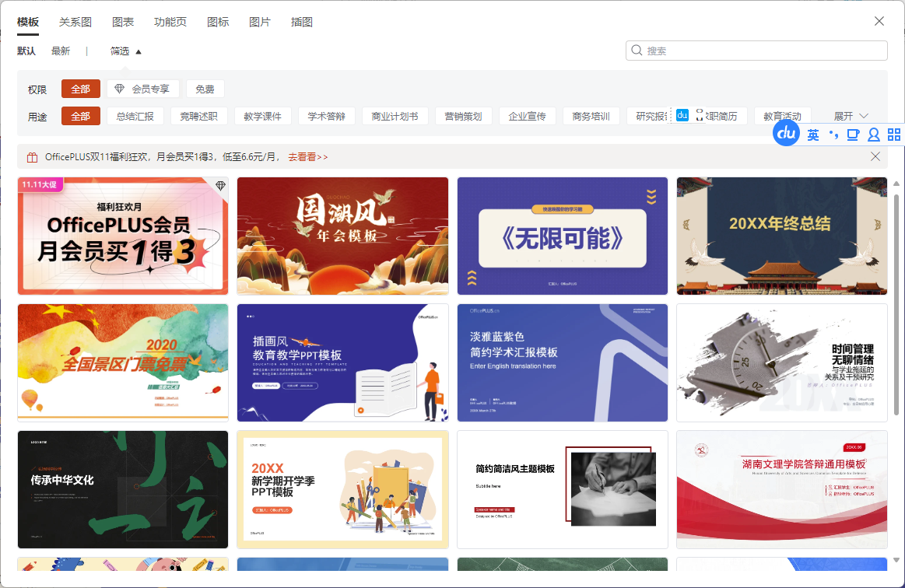Filter by 商业计划书

click(x=395, y=116)
